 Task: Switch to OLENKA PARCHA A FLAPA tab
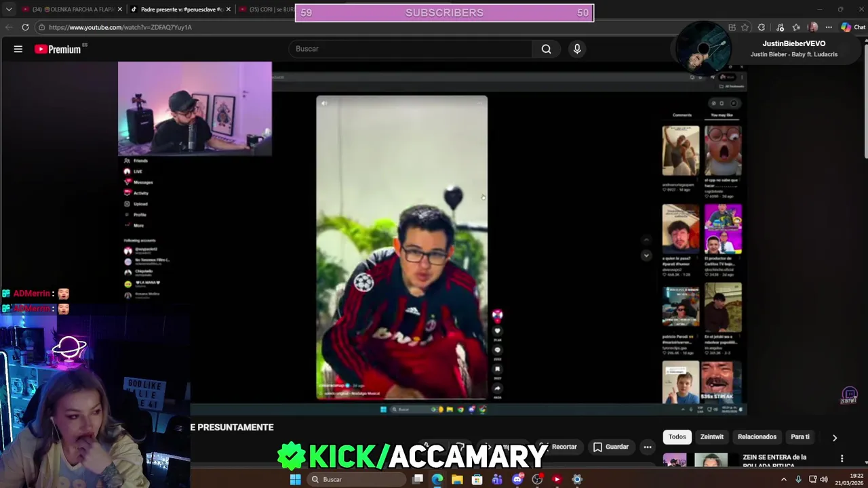coord(72,9)
